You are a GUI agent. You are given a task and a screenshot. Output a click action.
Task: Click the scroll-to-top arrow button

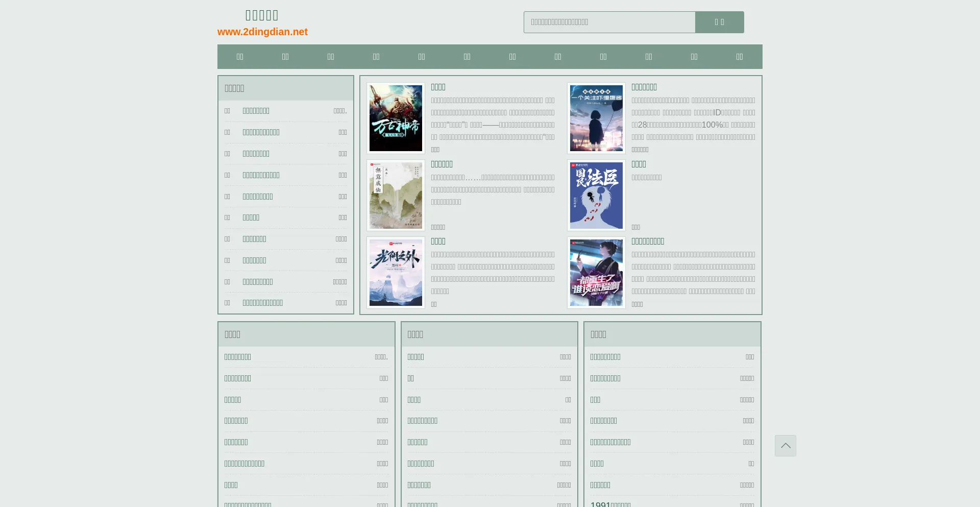(x=785, y=446)
